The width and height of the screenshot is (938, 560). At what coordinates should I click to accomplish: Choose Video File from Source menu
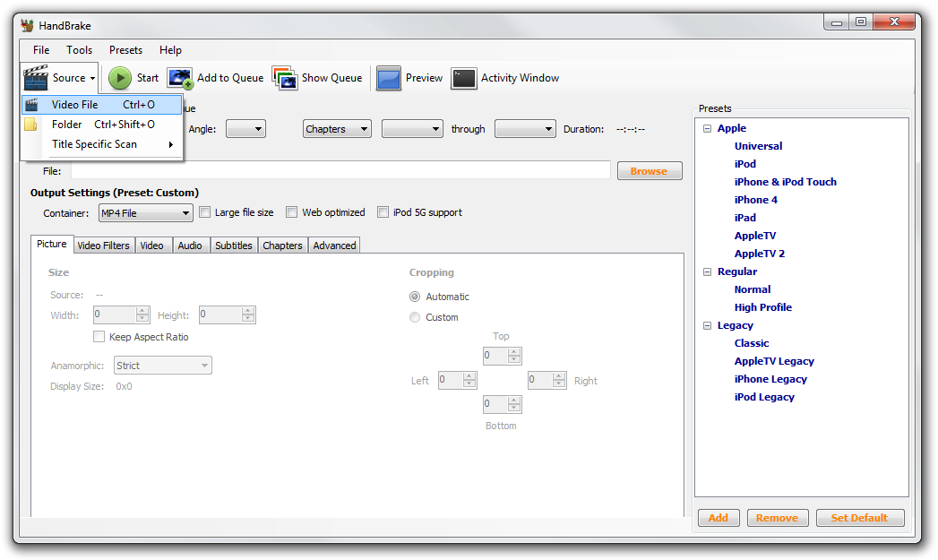pos(75,105)
